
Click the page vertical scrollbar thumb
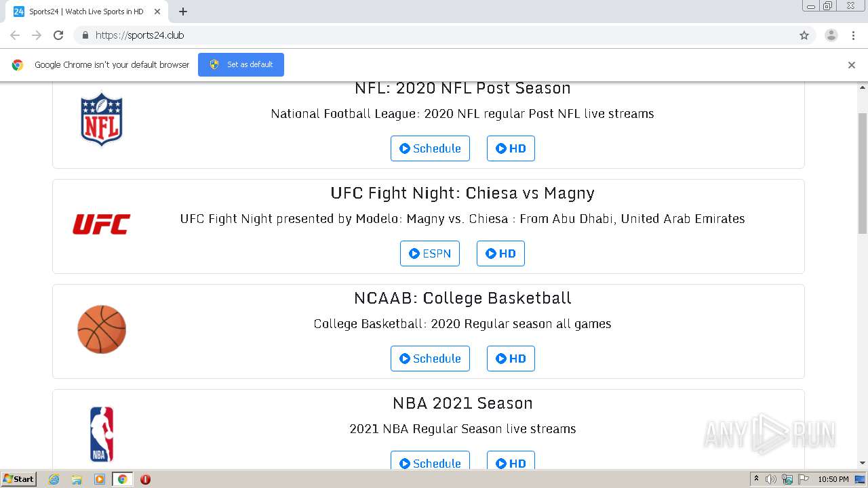tap(863, 173)
